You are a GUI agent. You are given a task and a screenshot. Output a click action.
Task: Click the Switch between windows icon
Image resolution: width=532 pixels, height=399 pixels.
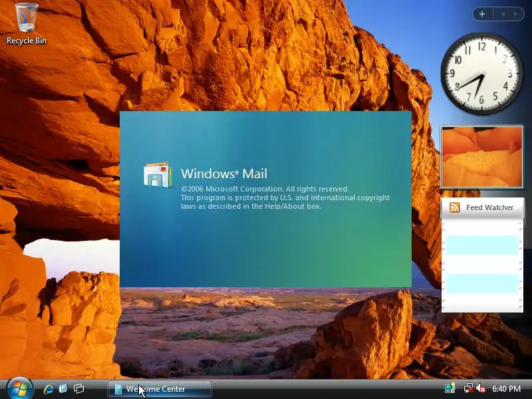(x=78, y=389)
